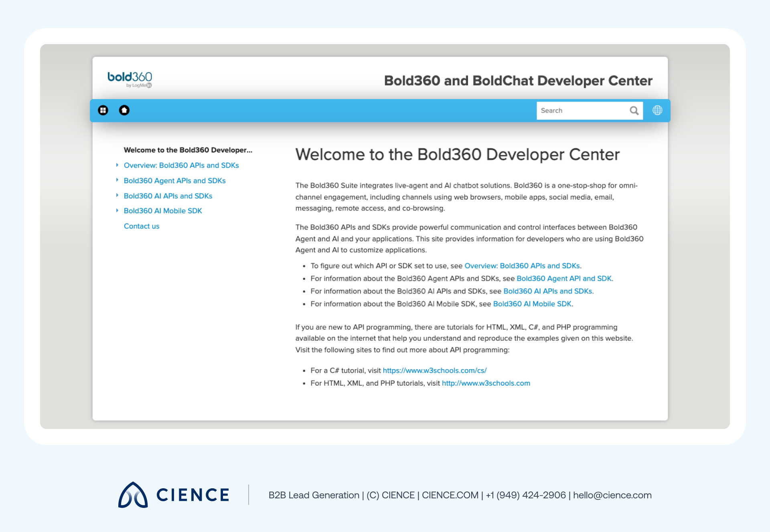Open the C# tutorial link to w3schools.com/cs

[x=434, y=370]
